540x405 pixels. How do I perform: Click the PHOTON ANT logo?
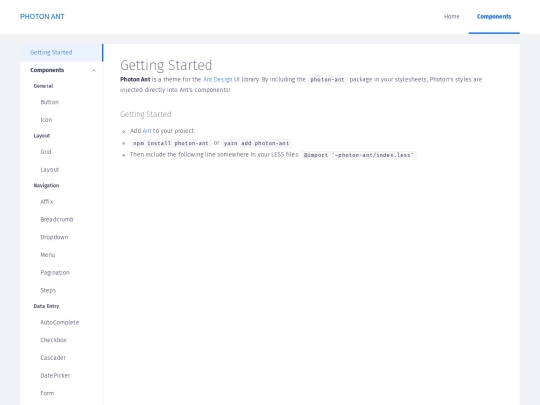click(x=42, y=17)
